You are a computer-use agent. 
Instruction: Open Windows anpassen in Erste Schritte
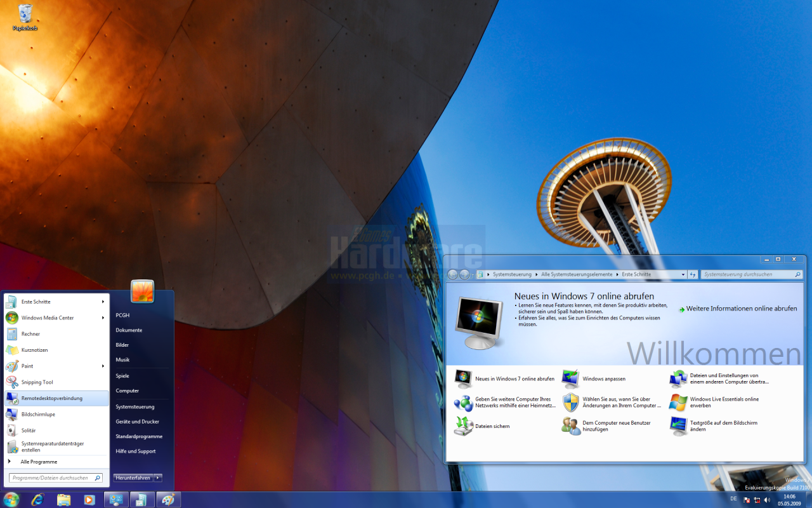pos(594,378)
